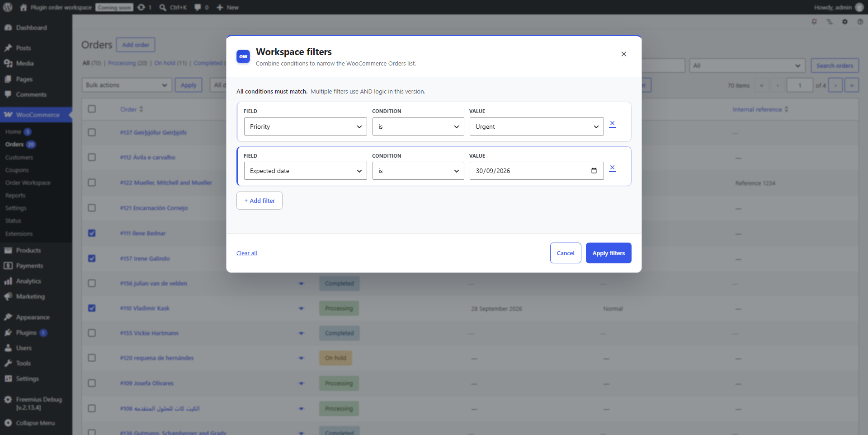This screenshot has width=868, height=435.
Task: Select the checkbox for order #137
Action: coord(92,132)
